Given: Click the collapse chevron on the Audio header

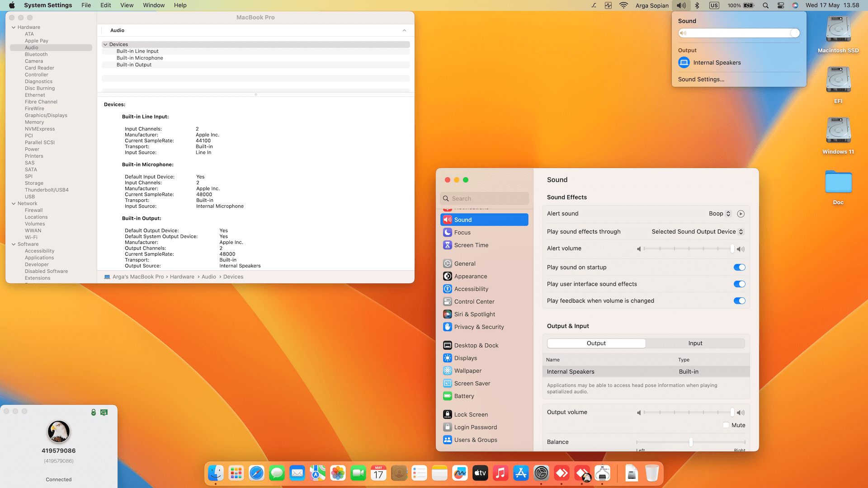Looking at the screenshot, I should (x=404, y=30).
